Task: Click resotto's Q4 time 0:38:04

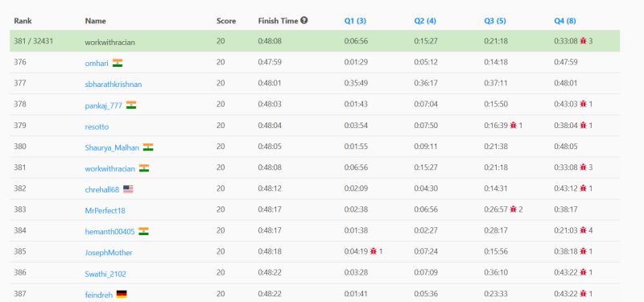Action: click(566, 126)
